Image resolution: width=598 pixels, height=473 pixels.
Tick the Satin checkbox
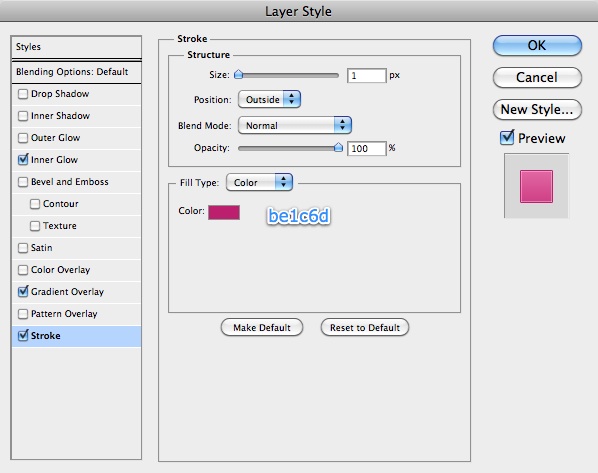click(23, 248)
